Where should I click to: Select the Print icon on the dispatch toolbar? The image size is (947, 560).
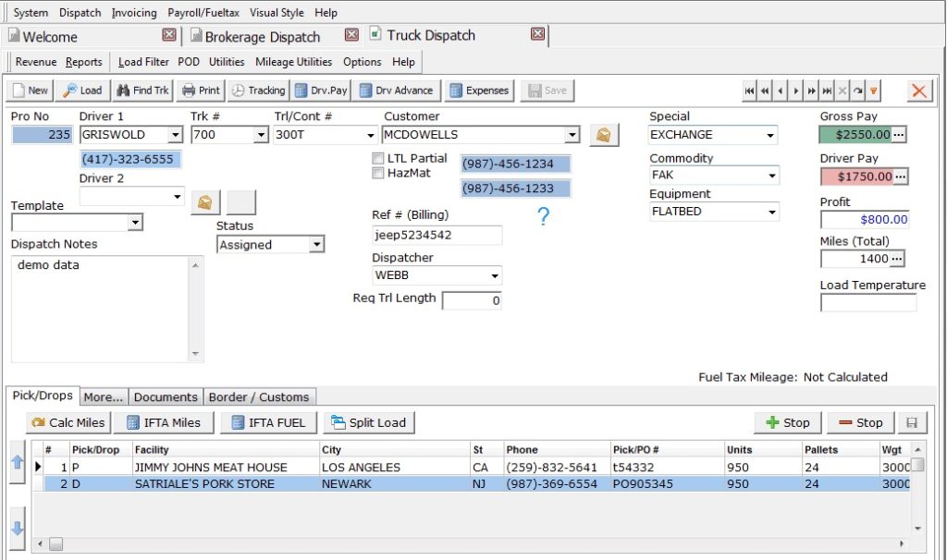pyautogui.click(x=200, y=90)
